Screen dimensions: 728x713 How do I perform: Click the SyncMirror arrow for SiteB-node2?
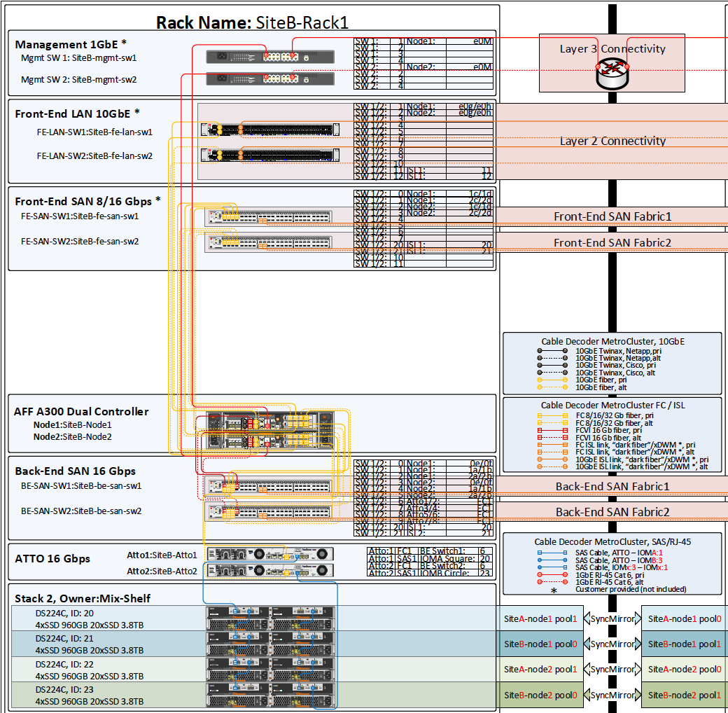[612, 695]
